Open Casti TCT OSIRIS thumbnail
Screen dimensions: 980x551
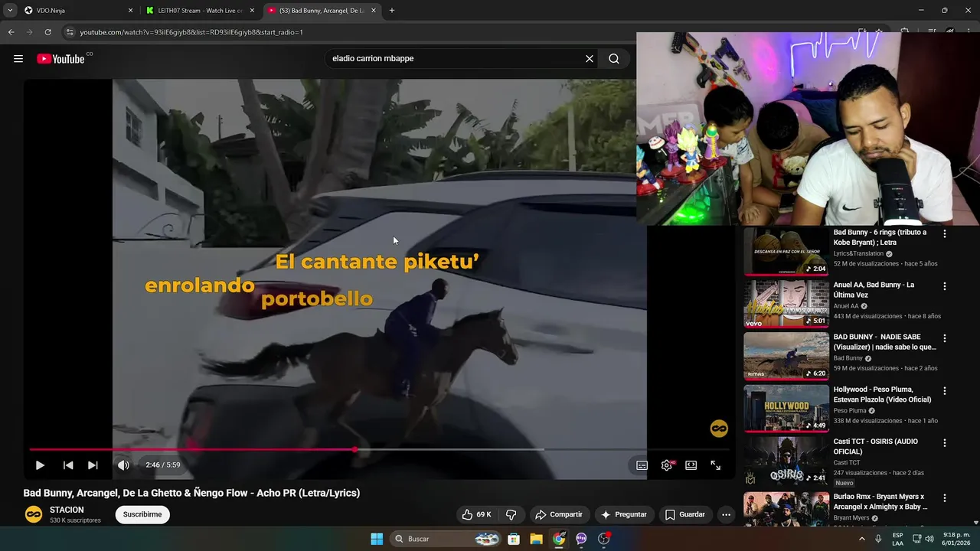(x=786, y=461)
